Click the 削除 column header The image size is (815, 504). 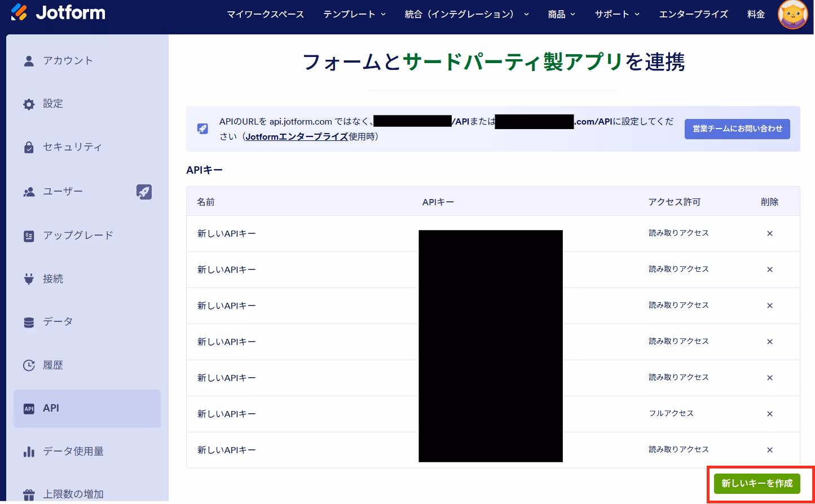tap(769, 202)
